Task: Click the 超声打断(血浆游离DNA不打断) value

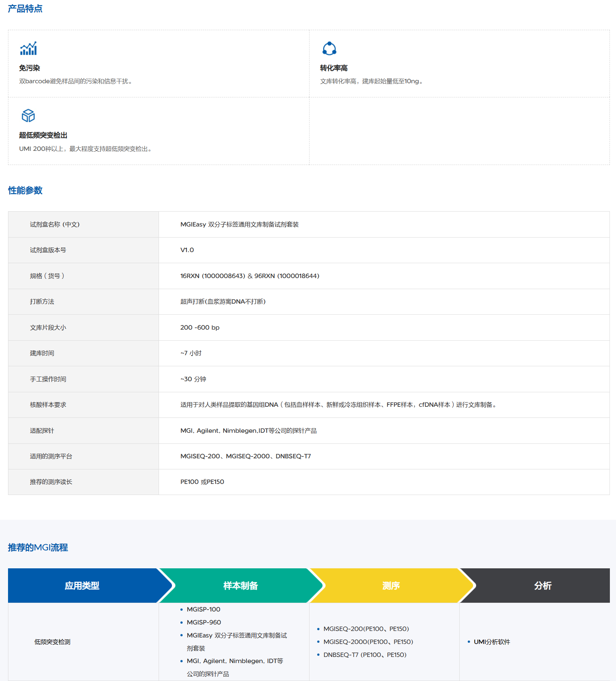Action: [223, 301]
